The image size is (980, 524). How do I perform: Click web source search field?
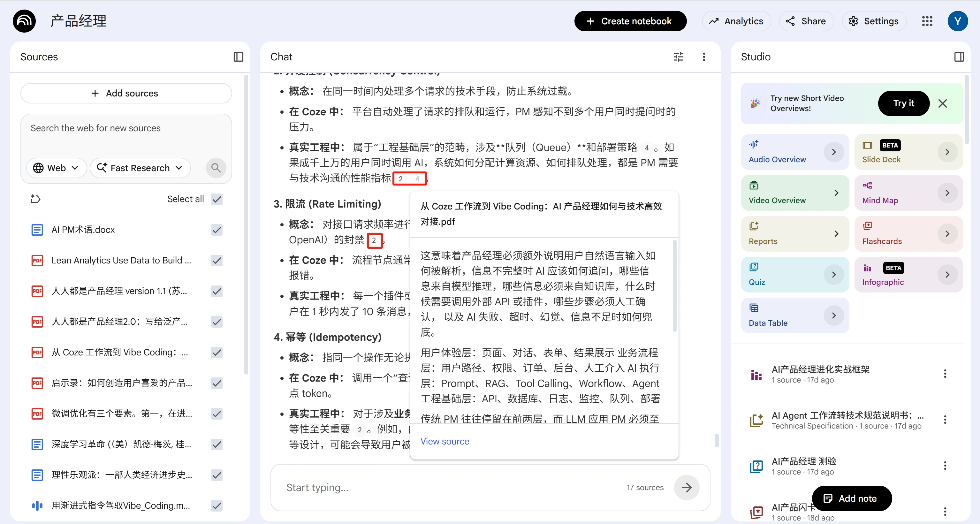(x=126, y=128)
